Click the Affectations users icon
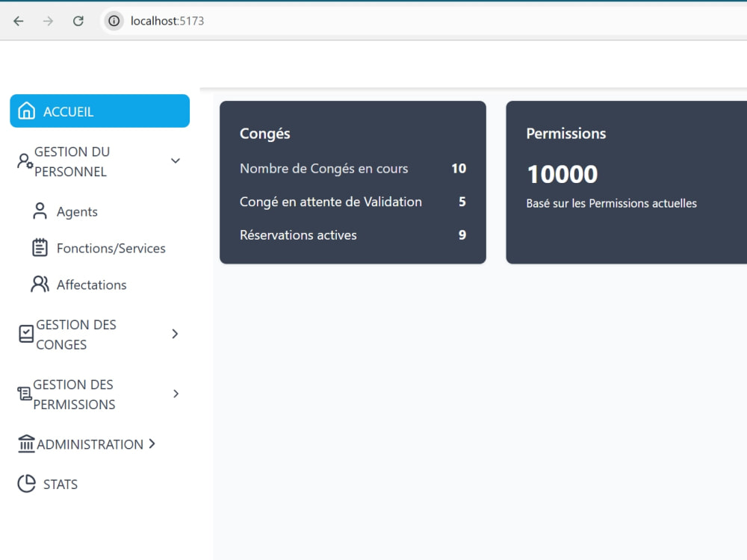This screenshot has width=747, height=560. pos(40,284)
